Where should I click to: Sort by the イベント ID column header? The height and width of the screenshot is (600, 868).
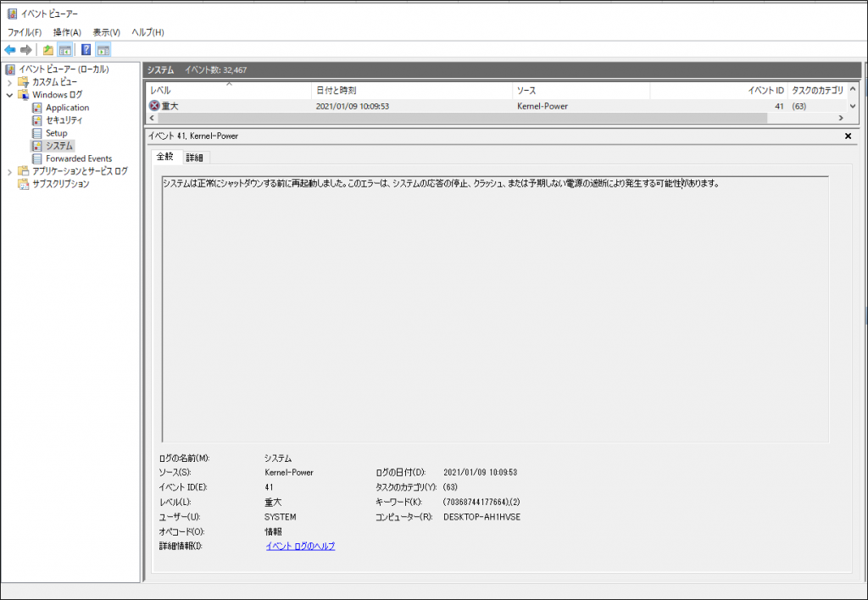(719, 90)
